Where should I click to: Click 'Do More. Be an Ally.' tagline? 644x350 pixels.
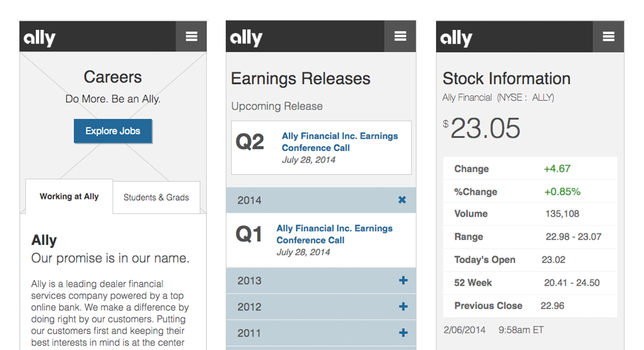113,99
